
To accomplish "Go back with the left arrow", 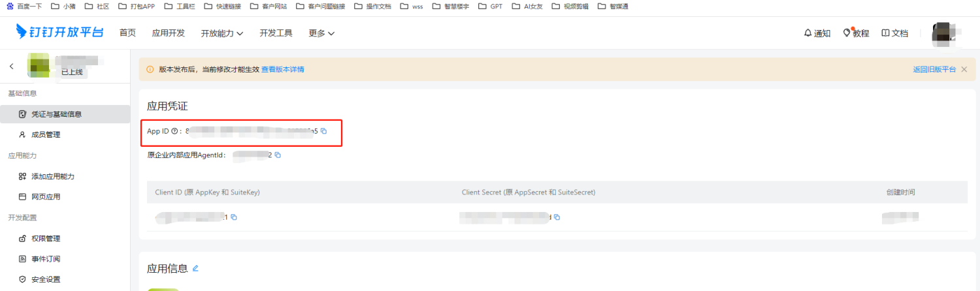I will click(x=11, y=67).
